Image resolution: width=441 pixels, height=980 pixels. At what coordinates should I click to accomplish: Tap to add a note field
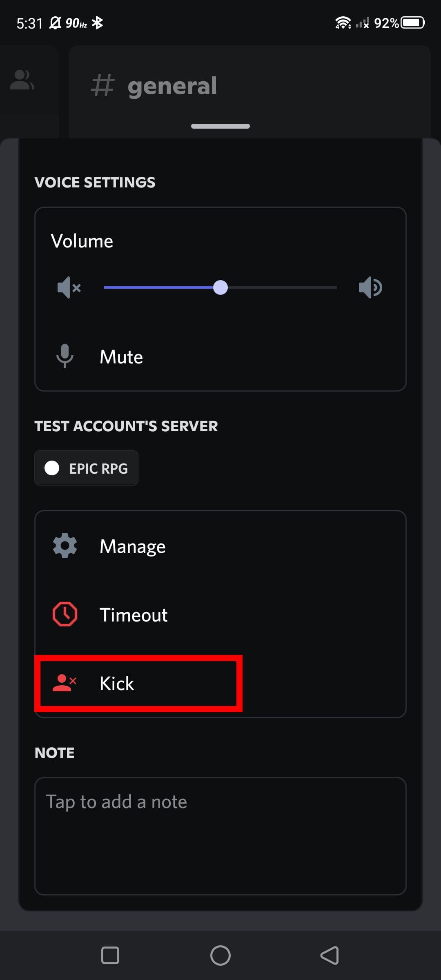(220, 835)
